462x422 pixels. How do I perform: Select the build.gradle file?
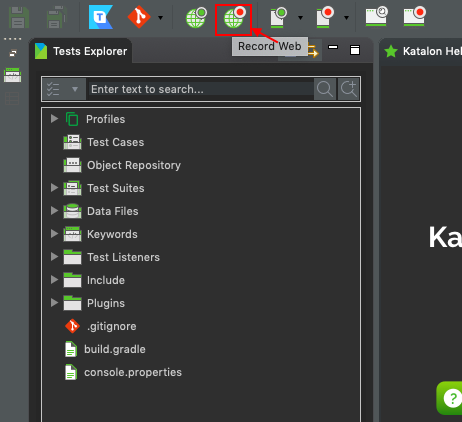pos(105,349)
